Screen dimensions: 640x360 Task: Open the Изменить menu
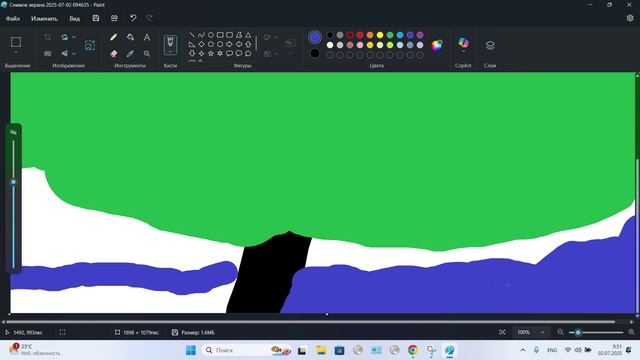pyautogui.click(x=44, y=19)
